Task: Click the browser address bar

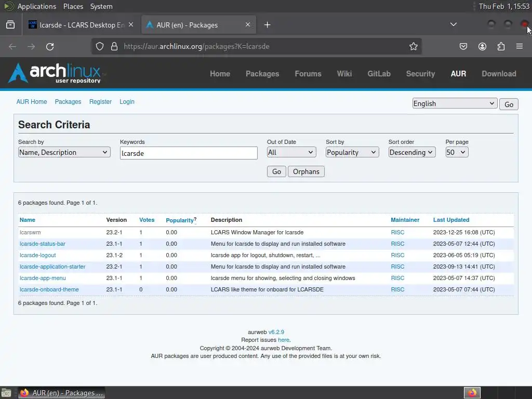Action: [256, 46]
